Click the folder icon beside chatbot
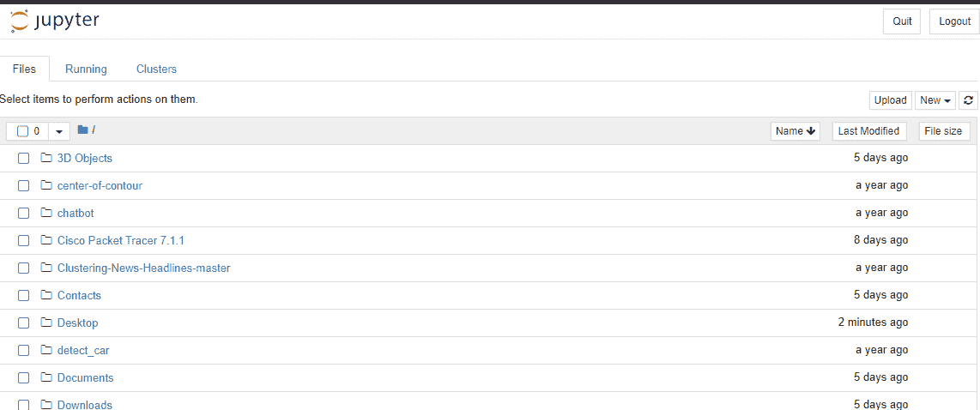The height and width of the screenshot is (410, 980). 46,213
